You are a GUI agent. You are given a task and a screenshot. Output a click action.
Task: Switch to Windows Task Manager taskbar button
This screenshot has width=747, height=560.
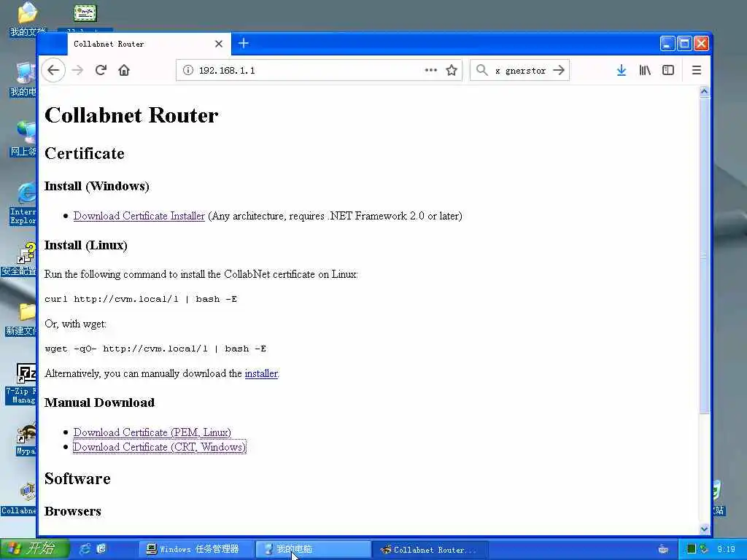pyautogui.click(x=196, y=549)
